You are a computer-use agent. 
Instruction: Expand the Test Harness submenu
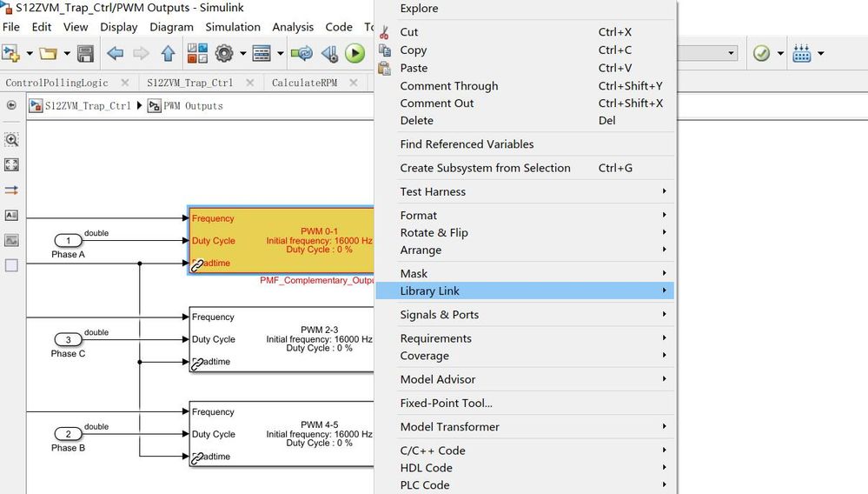(x=525, y=191)
